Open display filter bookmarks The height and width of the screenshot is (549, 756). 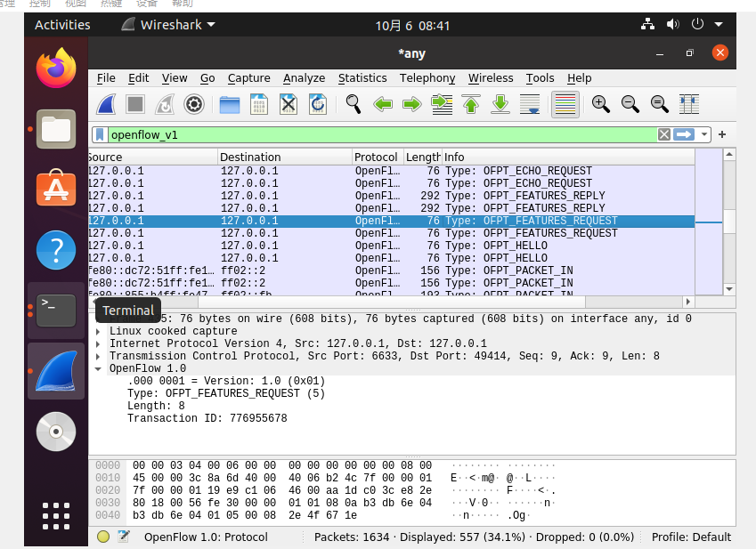pyautogui.click(x=100, y=135)
